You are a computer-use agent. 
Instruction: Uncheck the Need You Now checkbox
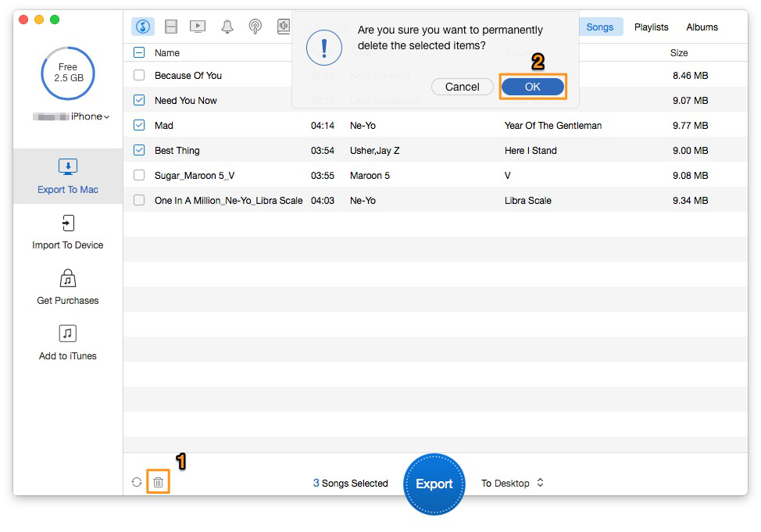(x=139, y=100)
